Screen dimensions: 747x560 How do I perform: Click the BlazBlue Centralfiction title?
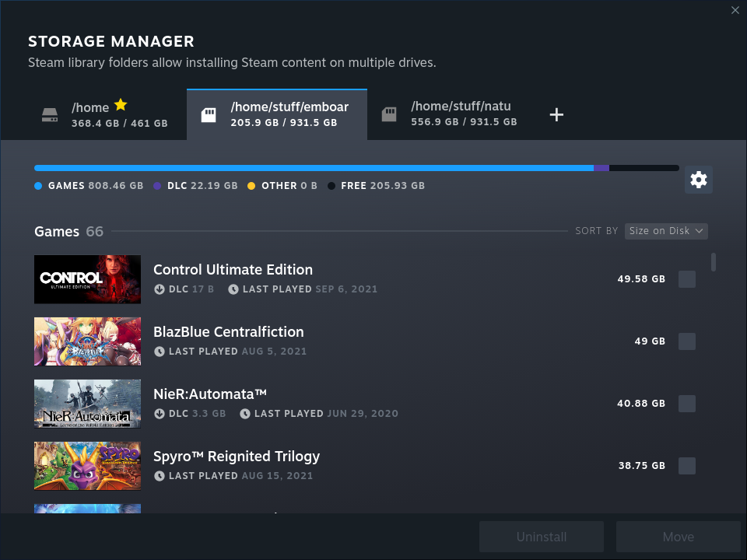click(x=229, y=332)
